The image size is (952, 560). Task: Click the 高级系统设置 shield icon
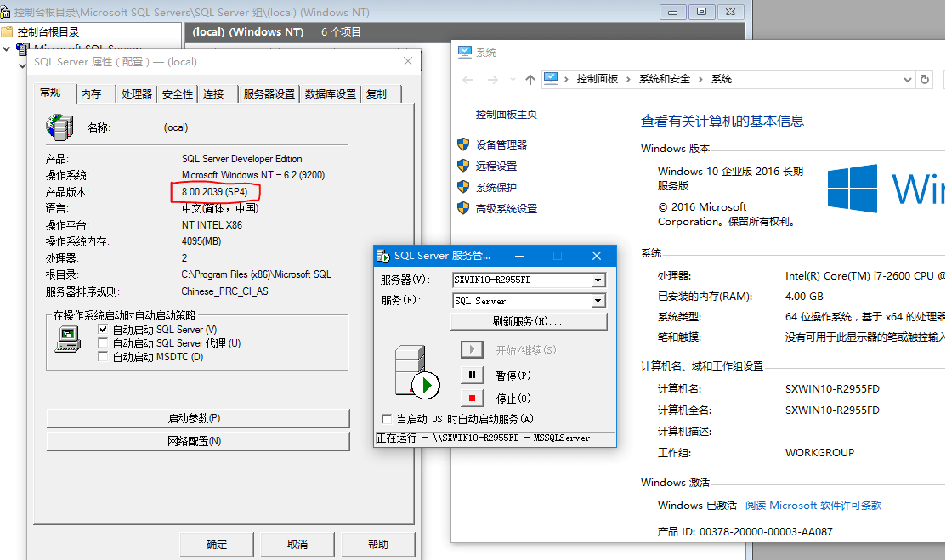point(463,207)
